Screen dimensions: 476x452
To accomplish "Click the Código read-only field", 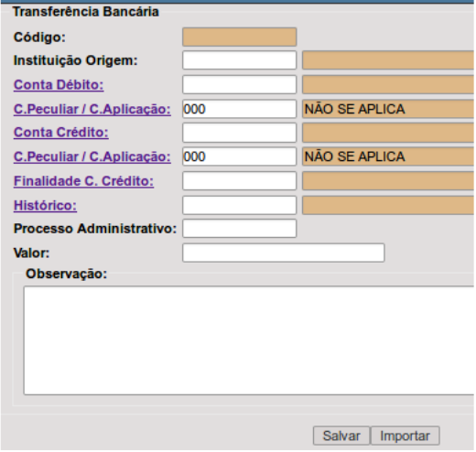I will [240, 38].
